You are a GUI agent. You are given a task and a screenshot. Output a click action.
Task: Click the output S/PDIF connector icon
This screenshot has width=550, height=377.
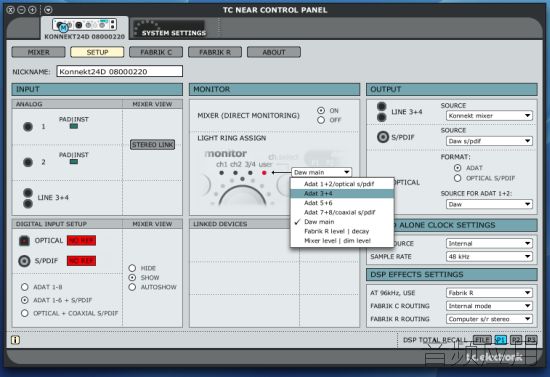[383, 137]
